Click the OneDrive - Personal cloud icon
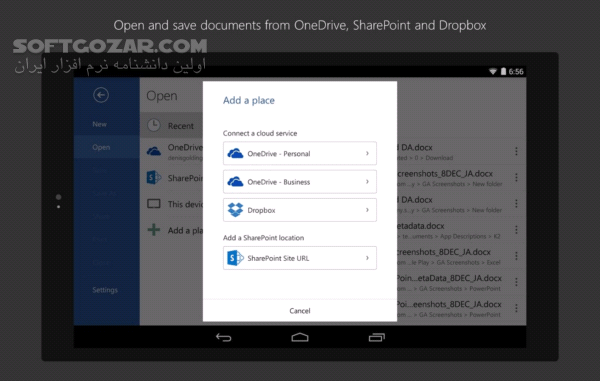The width and height of the screenshot is (600, 381). 235,153
